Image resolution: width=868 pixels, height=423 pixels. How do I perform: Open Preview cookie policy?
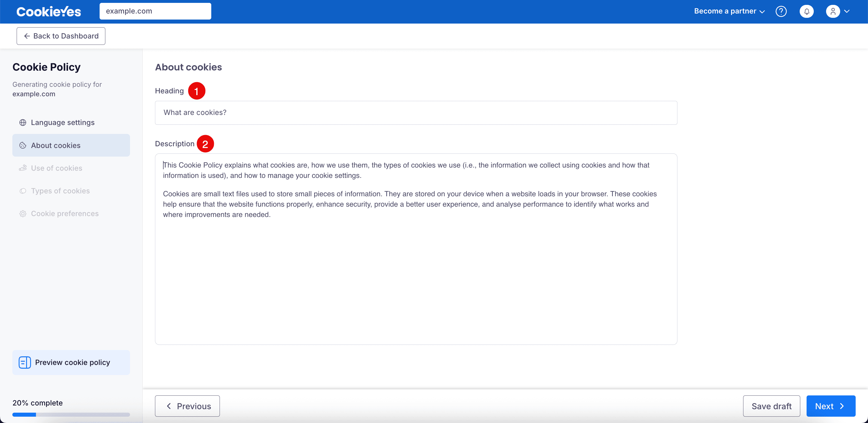click(71, 362)
